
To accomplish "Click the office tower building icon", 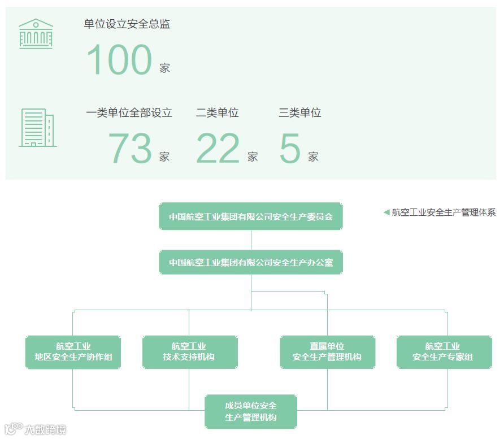I will [38, 128].
